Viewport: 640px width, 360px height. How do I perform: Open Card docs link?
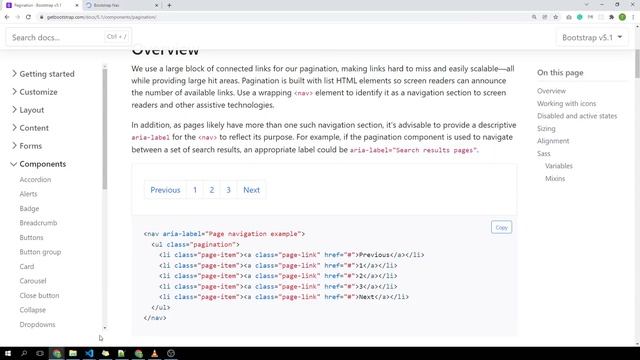click(27, 267)
